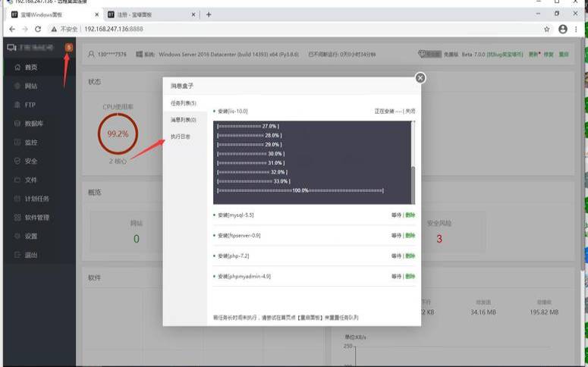Click the 网站 count 0 in 概览
This screenshot has width=588, height=367.
point(137,239)
